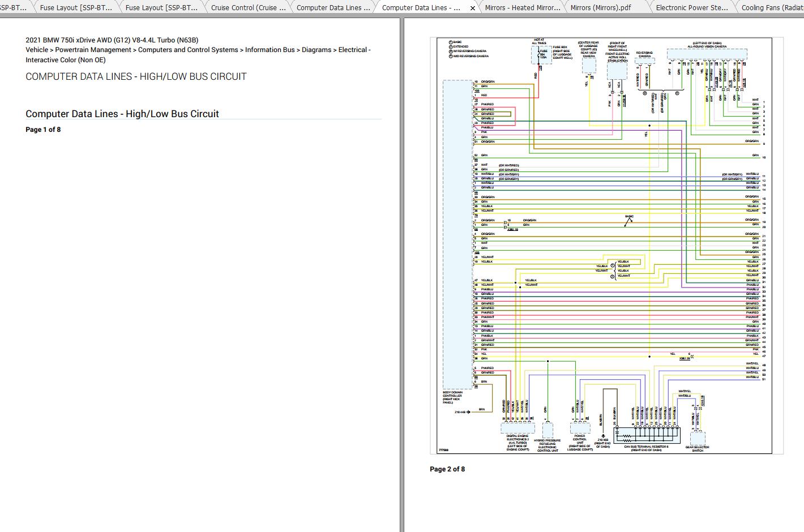The height and width of the screenshot is (532, 804).
Task: Click the Page 1 of 8 label
Action: point(43,130)
